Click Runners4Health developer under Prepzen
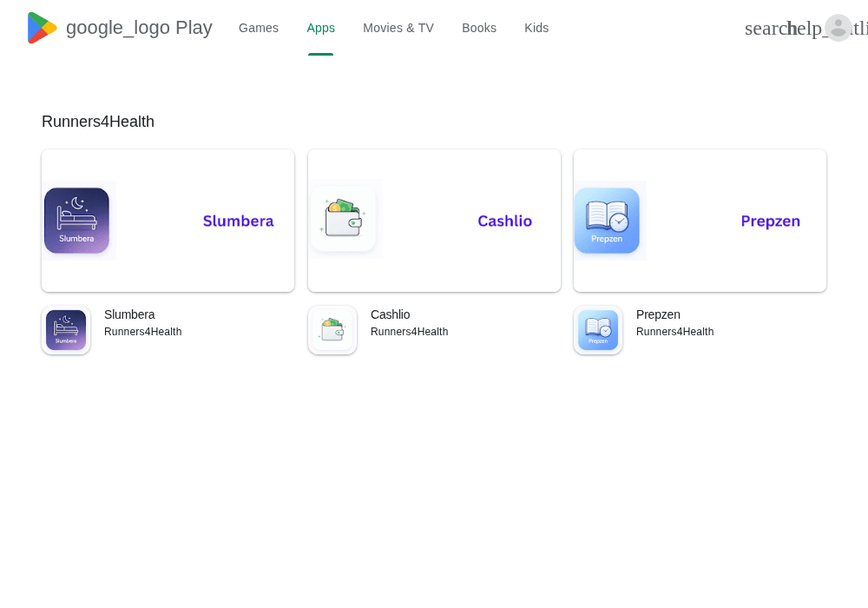868x608 pixels. 674,332
